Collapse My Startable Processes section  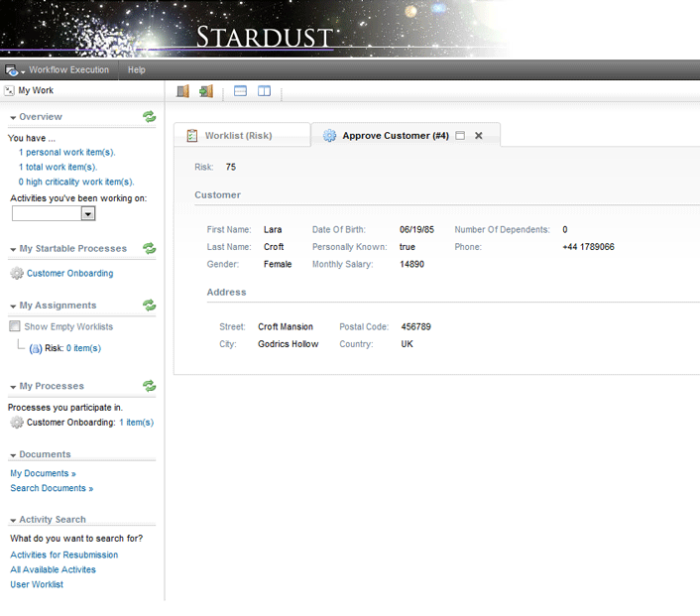click(13, 249)
